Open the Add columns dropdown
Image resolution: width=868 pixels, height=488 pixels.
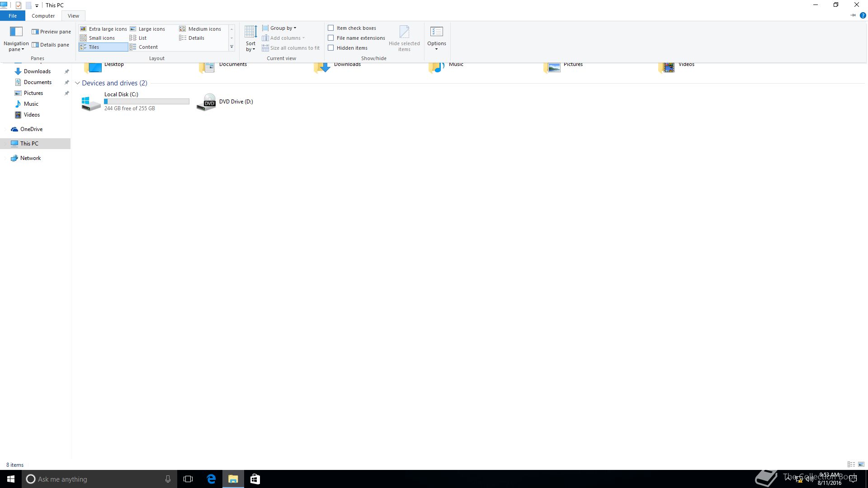[x=283, y=38]
